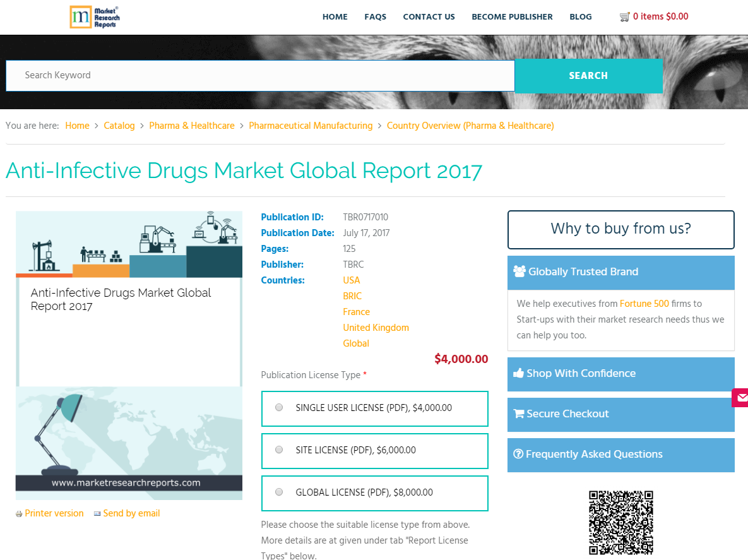Open the HOME menu item
Screen dimensions: 748x560
335,16
